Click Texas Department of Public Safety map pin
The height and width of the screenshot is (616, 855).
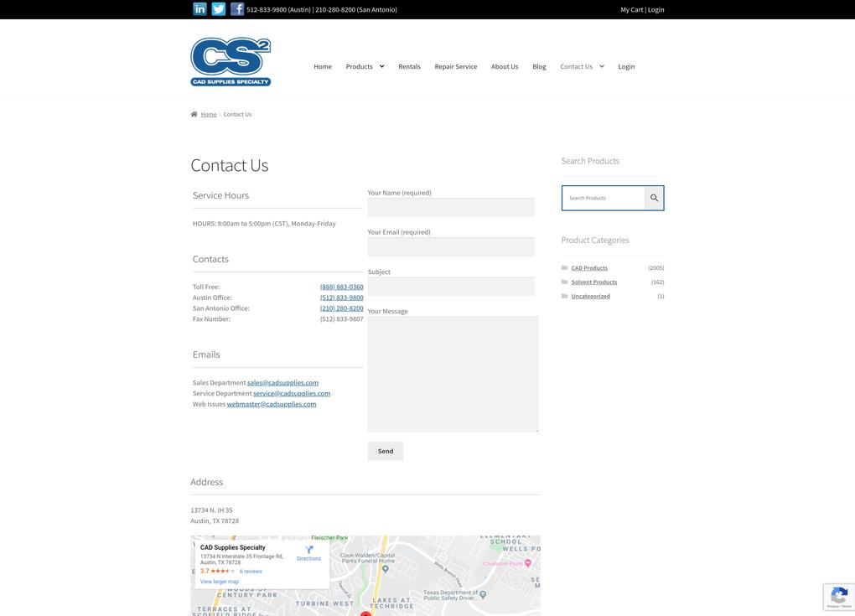tap(483, 595)
